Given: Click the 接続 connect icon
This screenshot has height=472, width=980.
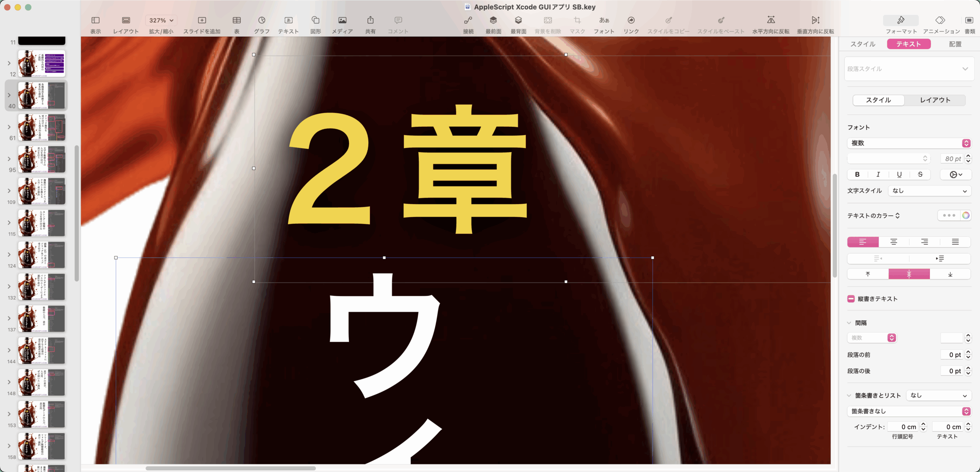Looking at the screenshot, I should click(x=468, y=20).
